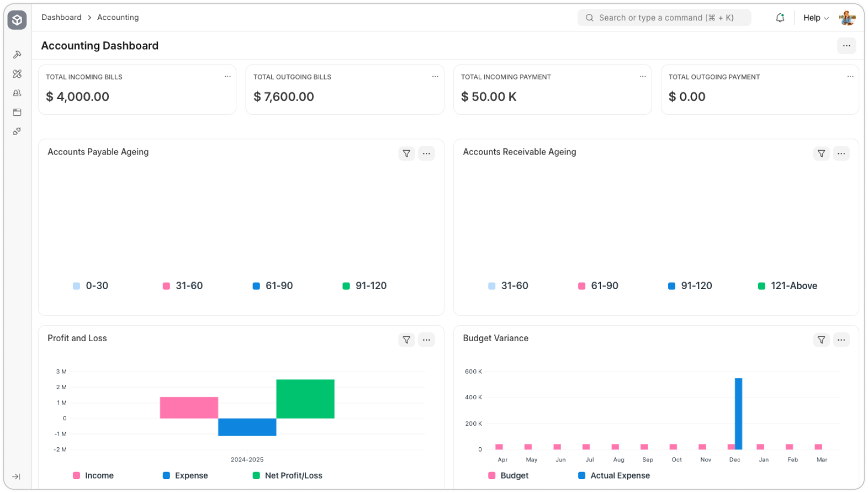Open the ellipsis menu on Accounts Receivable Ageing
Image resolution: width=868 pixels, height=493 pixels.
[841, 153]
